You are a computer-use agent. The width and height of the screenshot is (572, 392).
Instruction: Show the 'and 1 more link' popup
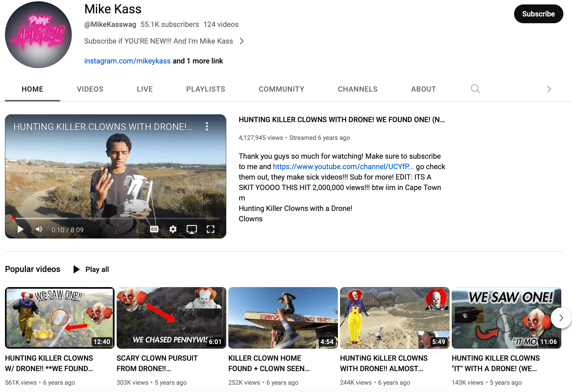(x=198, y=61)
